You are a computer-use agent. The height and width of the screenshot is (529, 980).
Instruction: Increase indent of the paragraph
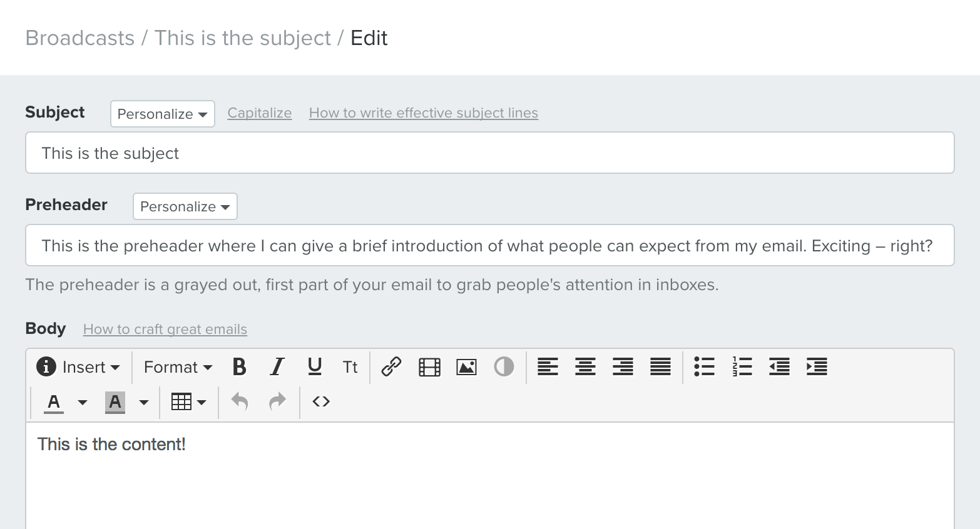pos(817,367)
